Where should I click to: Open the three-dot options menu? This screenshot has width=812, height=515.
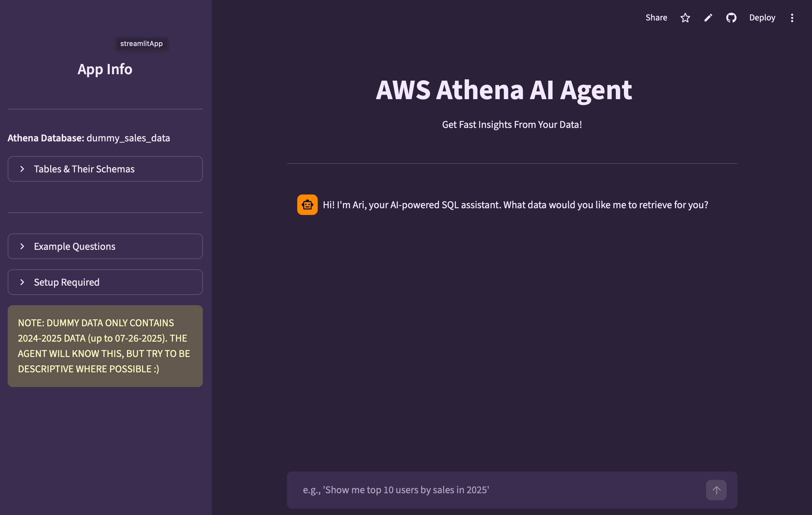[792, 18]
